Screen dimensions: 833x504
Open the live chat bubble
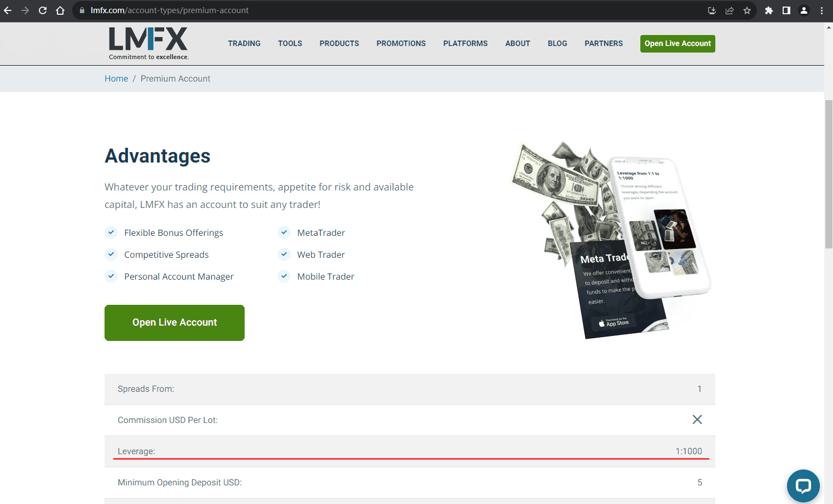[x=803, y=486]
